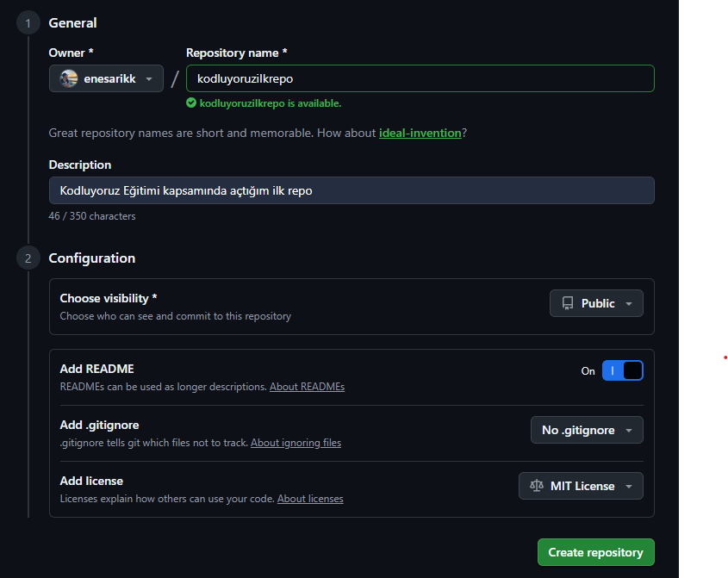Focus the Description text field
The height and width of the screenshot is (578, 728).
coord(352,190)
